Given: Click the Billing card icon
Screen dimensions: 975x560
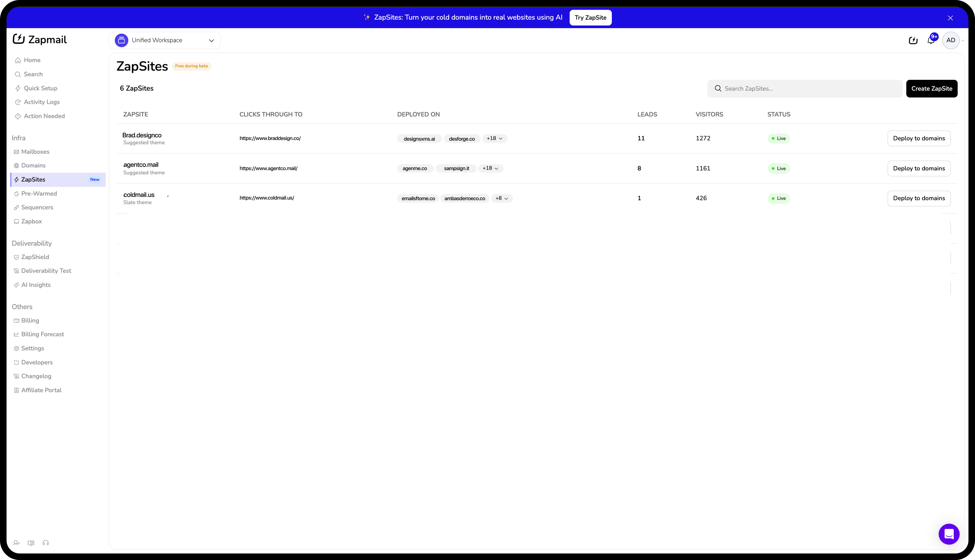Looking at the screenshot, I should coord(17,321).
